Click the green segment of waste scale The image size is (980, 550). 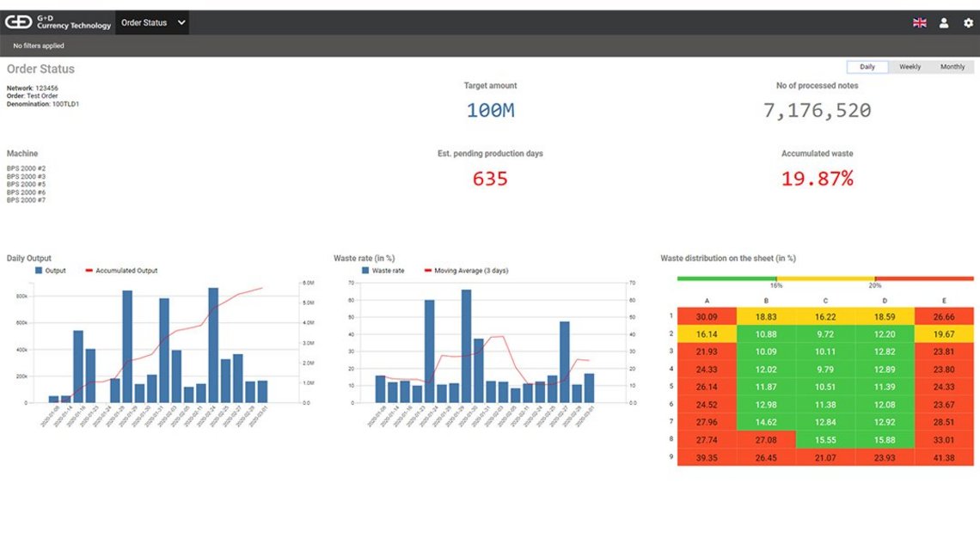(726, 278)
